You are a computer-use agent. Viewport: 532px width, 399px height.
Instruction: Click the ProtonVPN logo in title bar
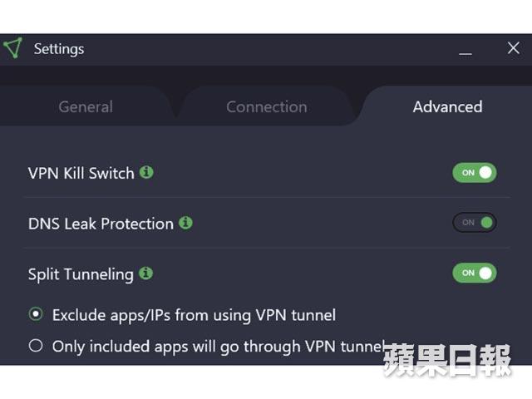[x=13, y=48]
